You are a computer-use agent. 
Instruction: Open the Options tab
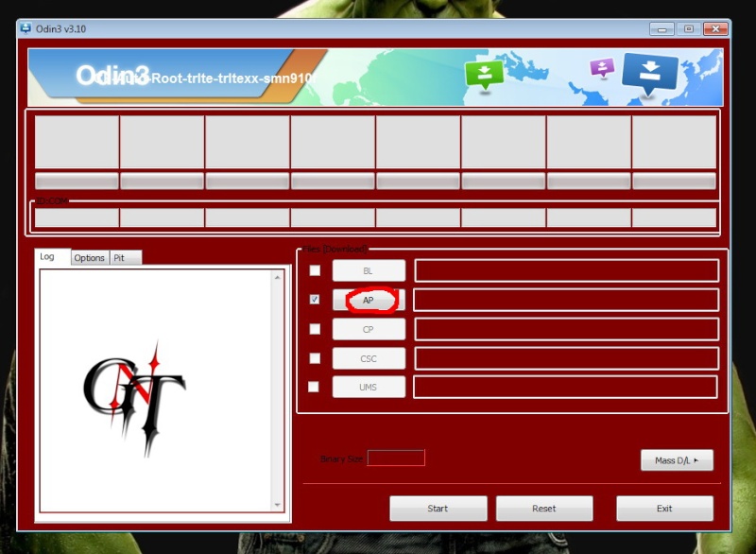point(89,258)
